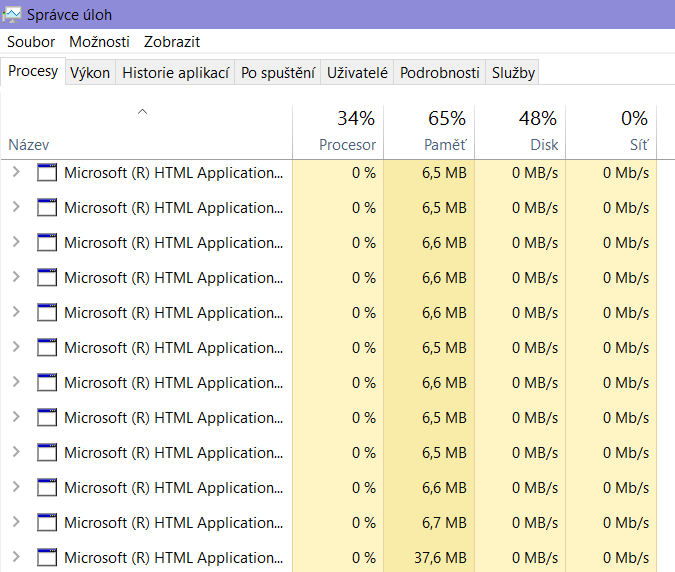The image size is (675, 572).
Task: Expand the first HTML Application process row
Action: point(15,172)
